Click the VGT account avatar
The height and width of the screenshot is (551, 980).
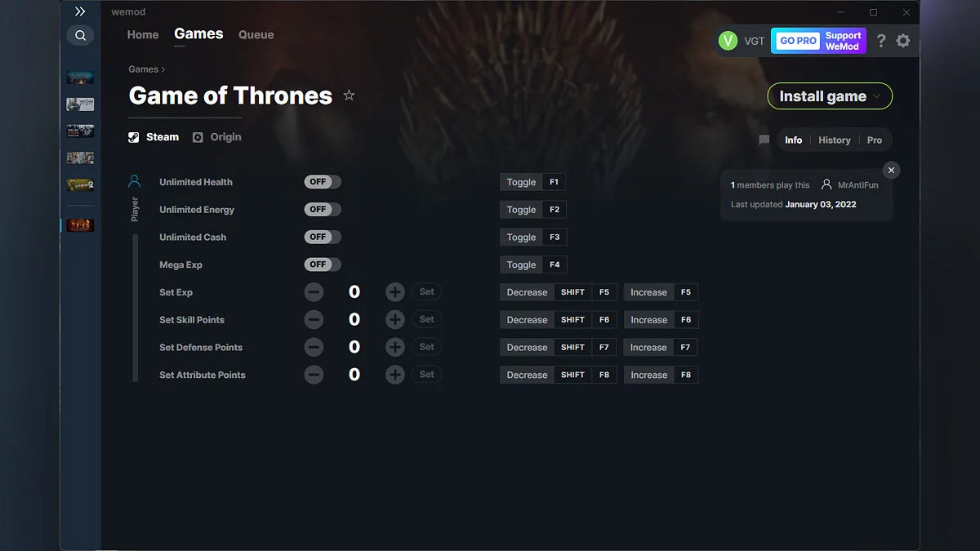point(728,40)
